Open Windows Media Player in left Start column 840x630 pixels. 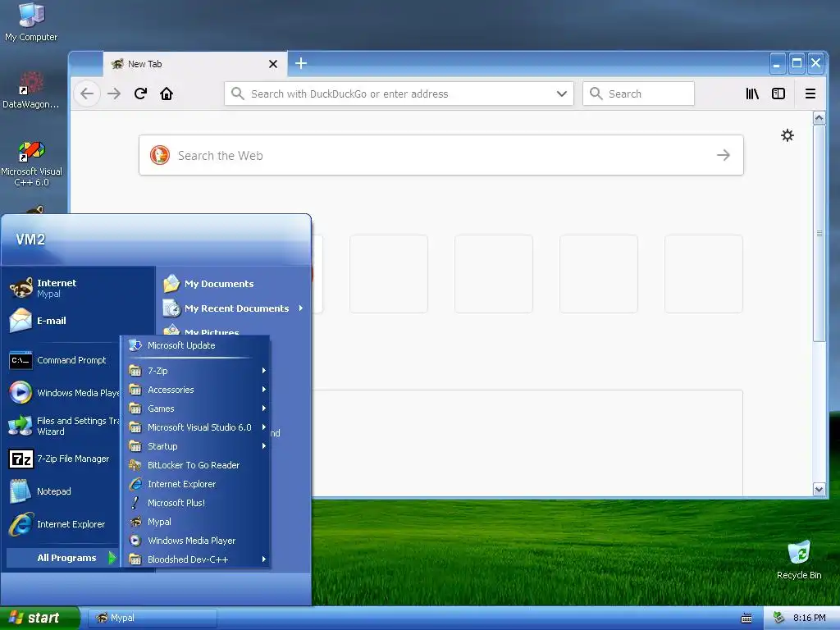(x=63, y=393)
